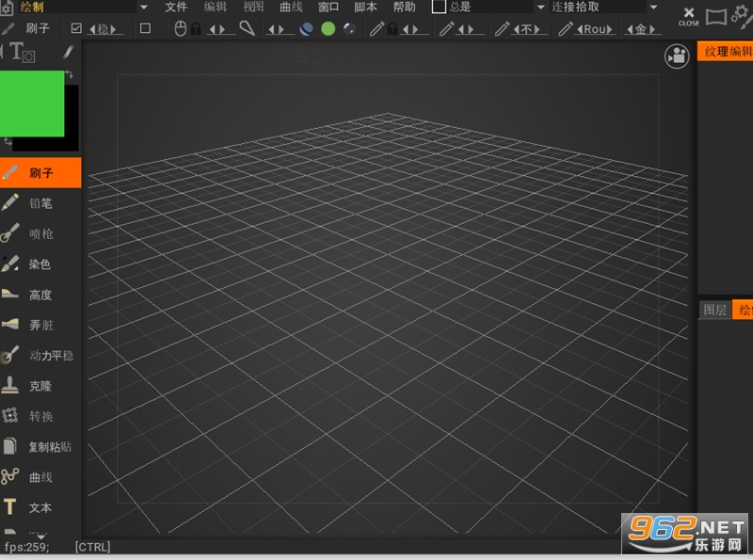
Task: Click the Rou stepper selector
Action: click(x=595, y=29)
